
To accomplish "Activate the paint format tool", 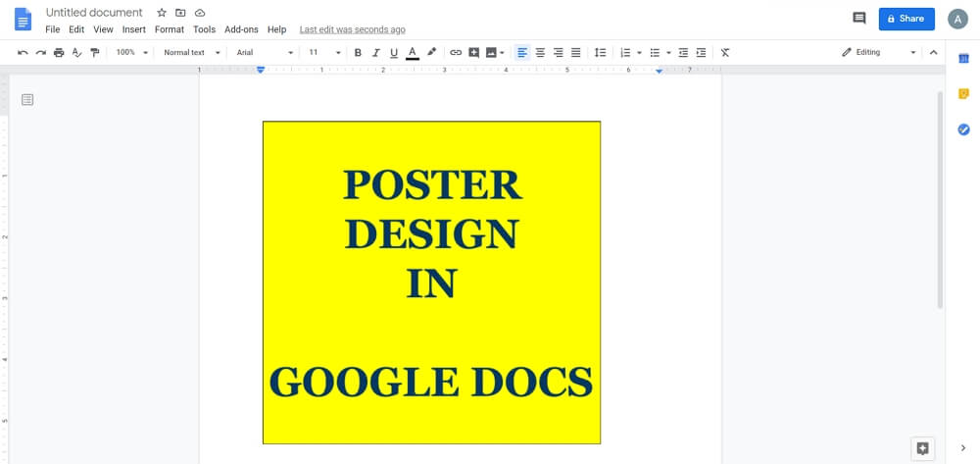I will point(94,53).
